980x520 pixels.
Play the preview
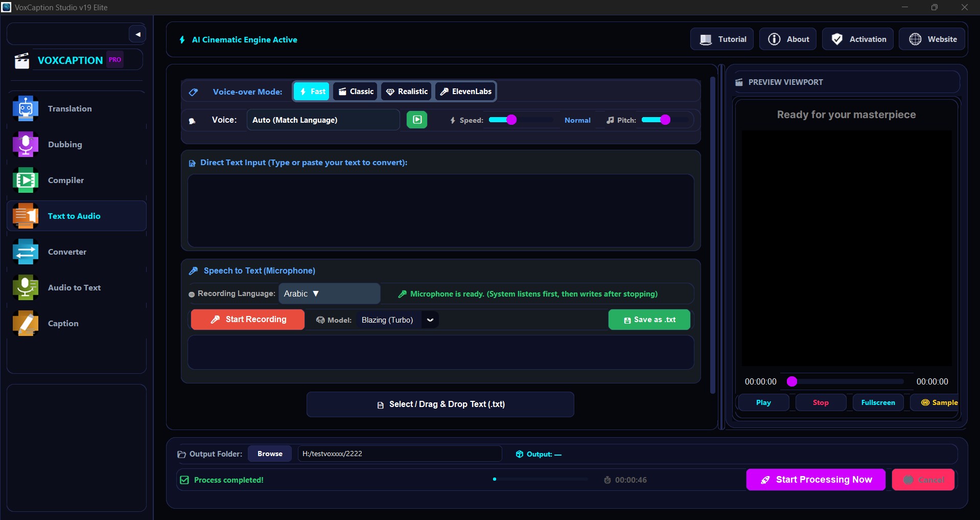[x=763, y=402]
